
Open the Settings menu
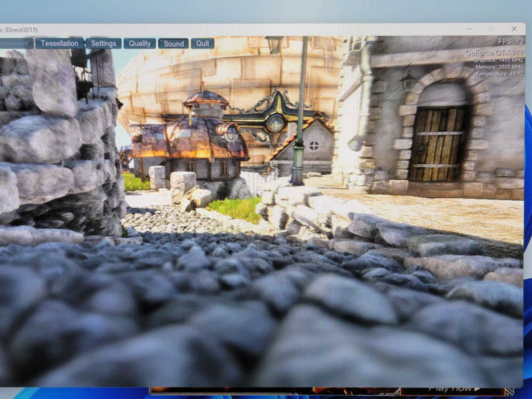pos(104,43)
